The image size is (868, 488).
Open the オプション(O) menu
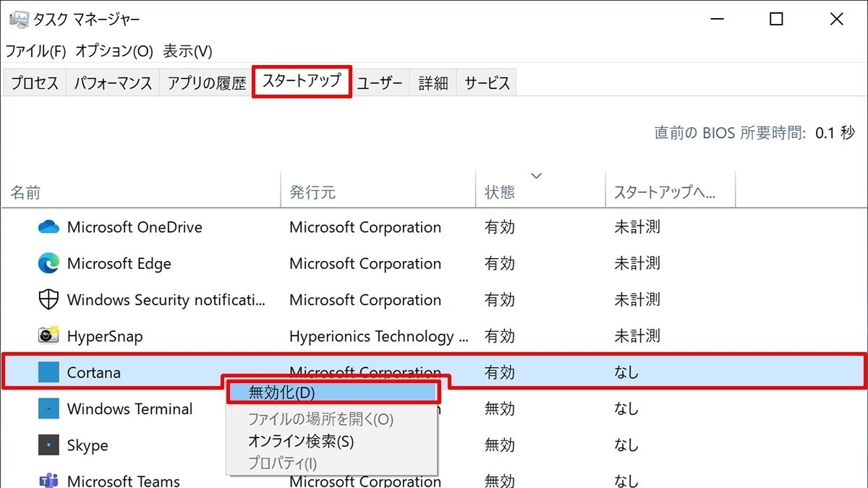(114, 51)
